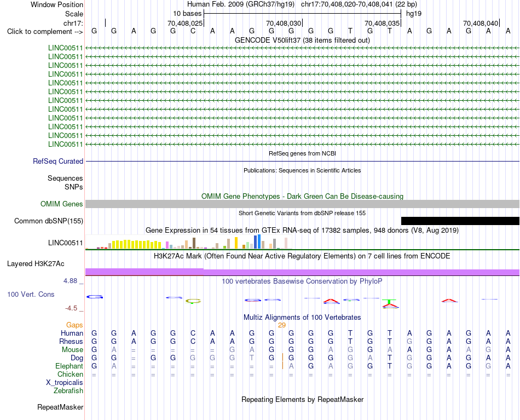Click the 70,408,030 position marker
Screen dimensions: 520x420
(x=284, y=23)
